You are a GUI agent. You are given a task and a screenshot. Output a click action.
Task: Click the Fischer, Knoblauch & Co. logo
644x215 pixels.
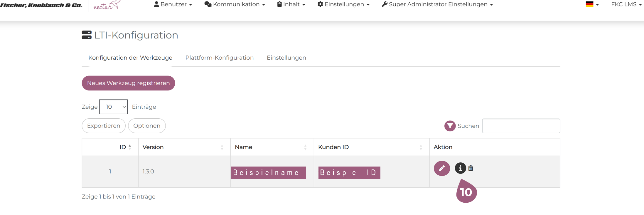41,5
